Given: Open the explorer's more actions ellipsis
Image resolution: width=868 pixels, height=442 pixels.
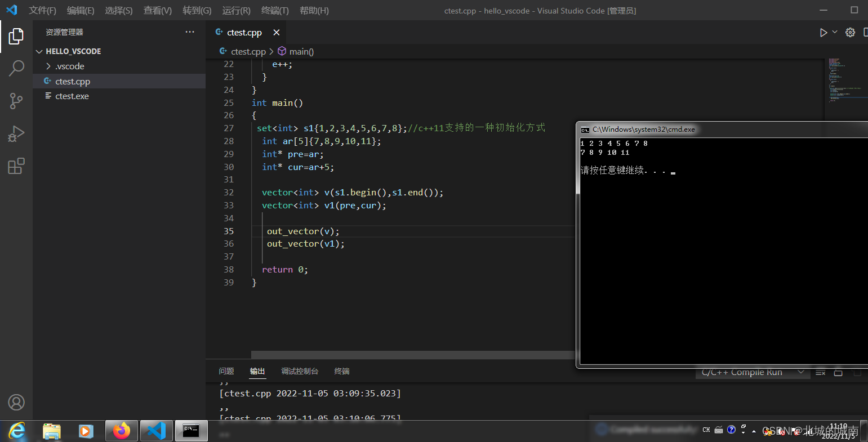Looking at the screenshot, I should pyautogui.click(x=190, y=32).
